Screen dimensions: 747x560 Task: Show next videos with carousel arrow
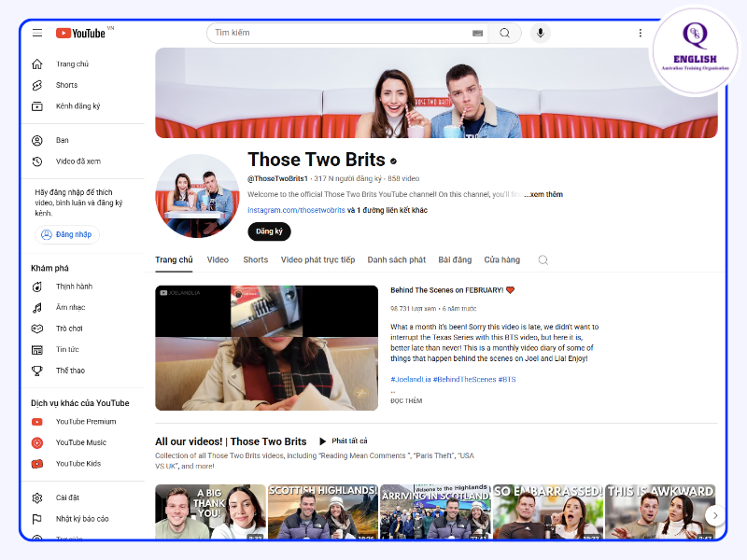pos(715,515)
